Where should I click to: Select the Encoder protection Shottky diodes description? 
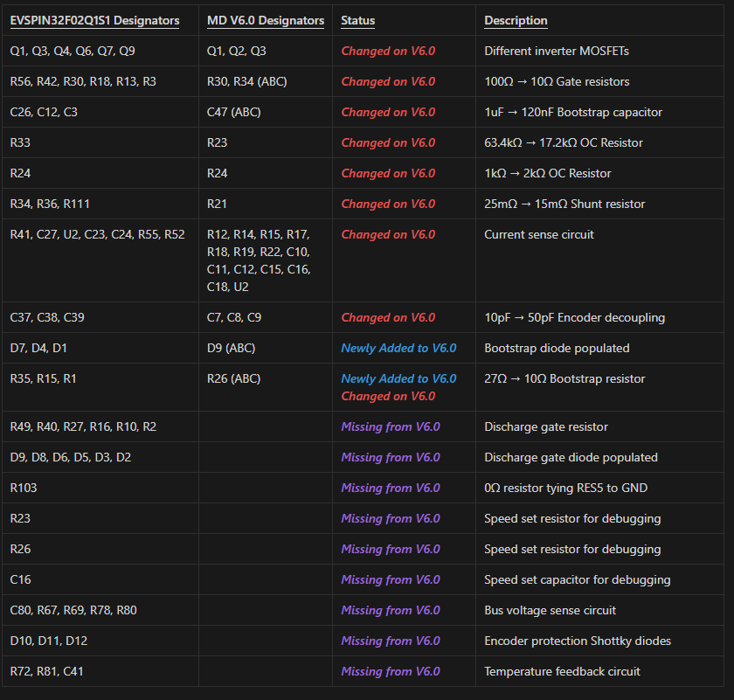[x=578, y=641]
